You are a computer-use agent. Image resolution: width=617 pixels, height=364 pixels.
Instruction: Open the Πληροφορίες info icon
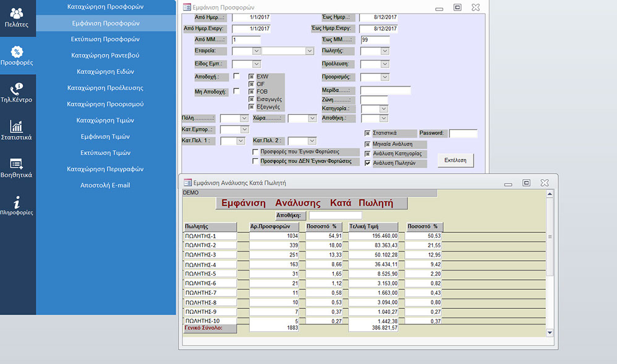pos(17,204)
